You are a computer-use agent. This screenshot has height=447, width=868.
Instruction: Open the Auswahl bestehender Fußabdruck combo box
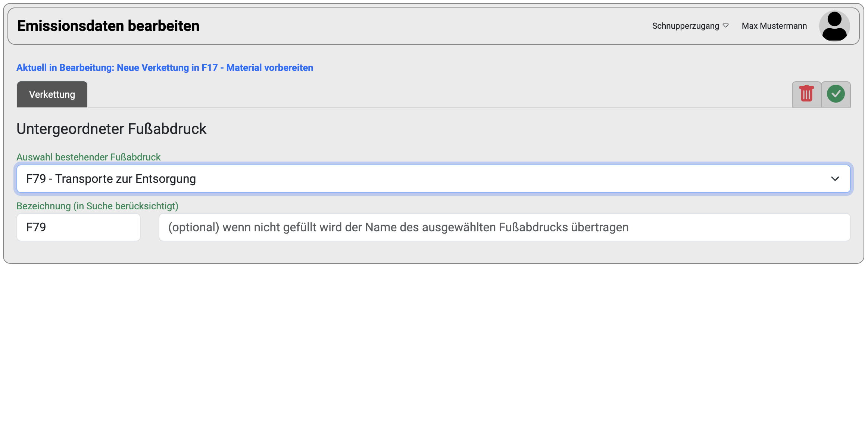(x=434, y=179)
